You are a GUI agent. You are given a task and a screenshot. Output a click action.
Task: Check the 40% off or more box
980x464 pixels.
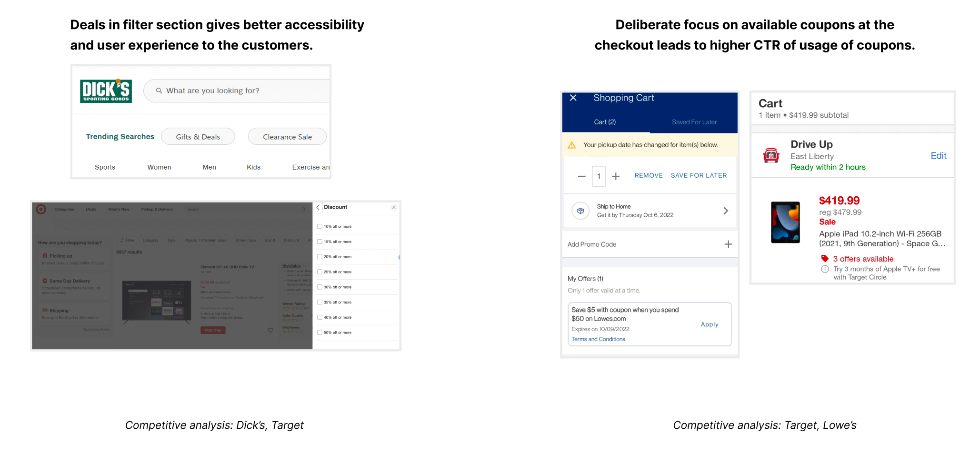point(320,317)
